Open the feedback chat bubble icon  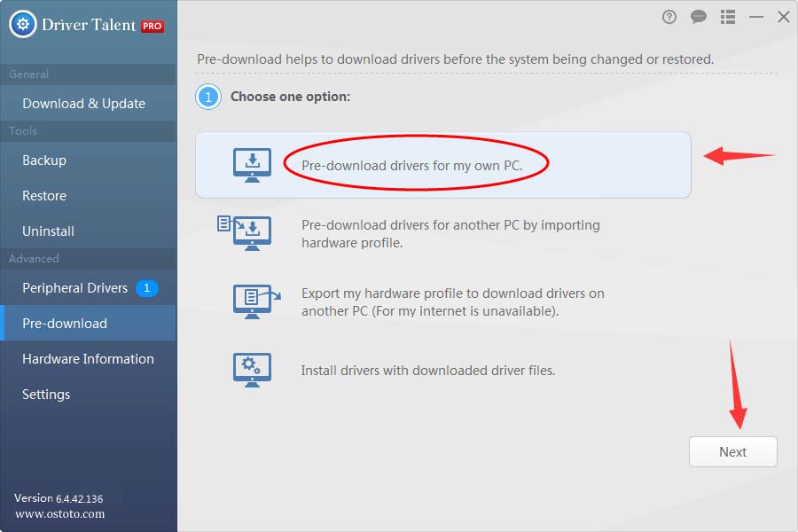(x=699, y=18)
